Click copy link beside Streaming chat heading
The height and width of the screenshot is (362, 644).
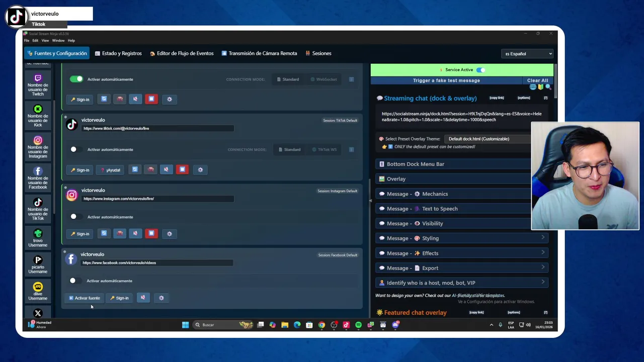497,98
